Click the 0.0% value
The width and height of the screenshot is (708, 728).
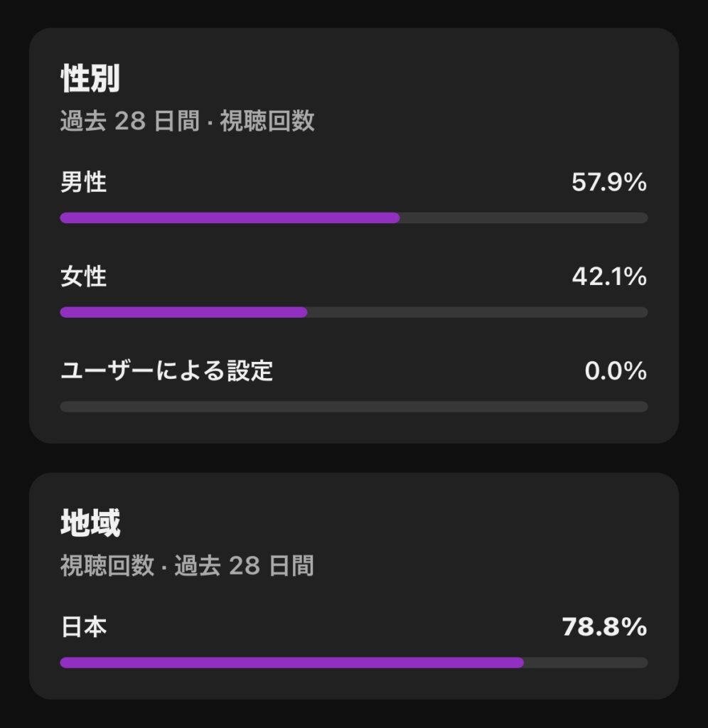616,371
